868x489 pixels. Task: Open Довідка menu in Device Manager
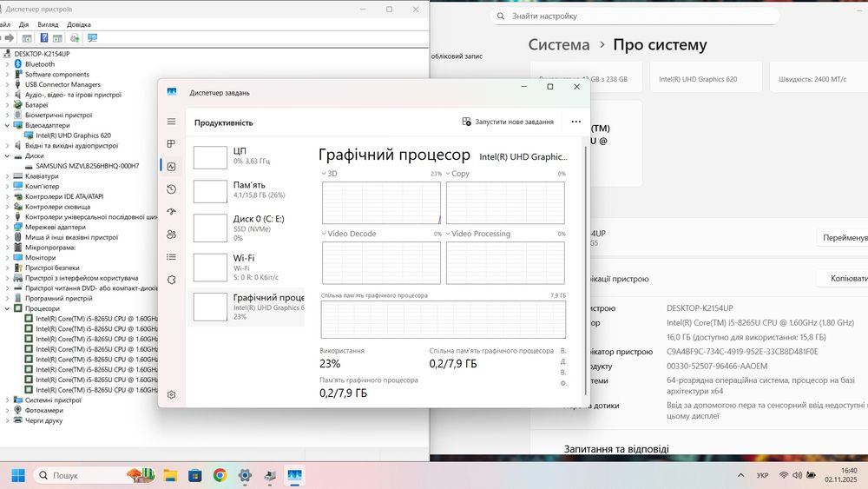(79, 24)
